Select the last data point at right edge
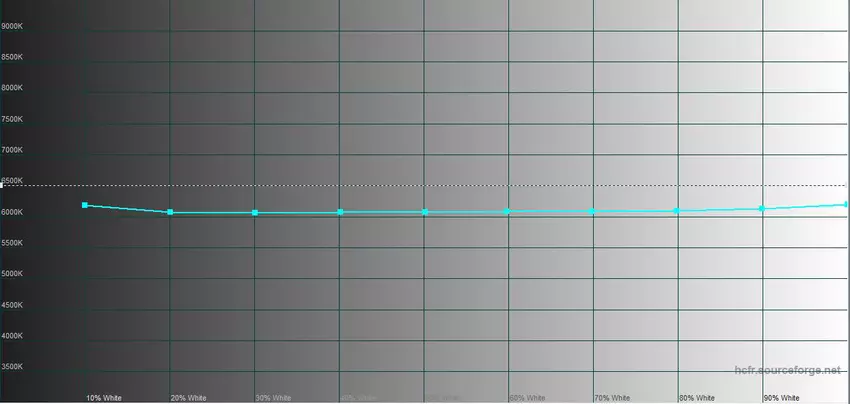Image resolution: width=850 pixels, height=404 pixels. [846, 204]
